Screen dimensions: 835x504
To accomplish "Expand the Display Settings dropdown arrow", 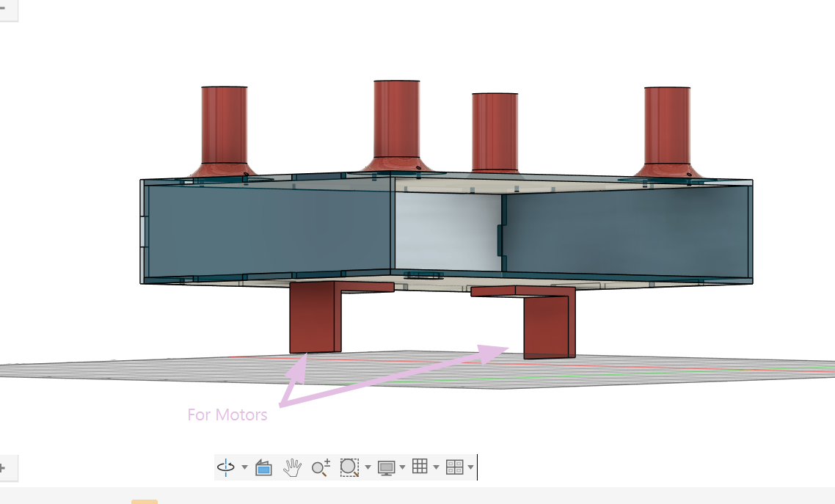I will 402,467.
